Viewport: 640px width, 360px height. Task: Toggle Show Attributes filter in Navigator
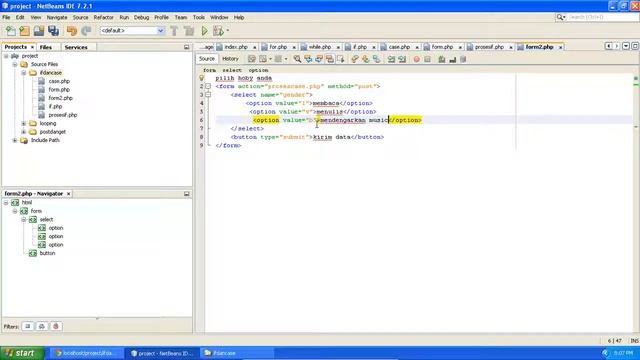(x=28, y=326)
